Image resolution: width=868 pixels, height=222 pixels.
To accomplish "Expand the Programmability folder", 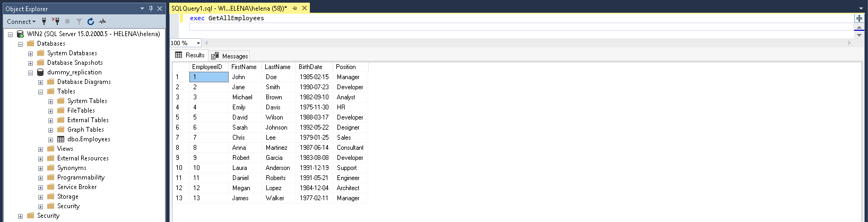I will pos(40,178).
